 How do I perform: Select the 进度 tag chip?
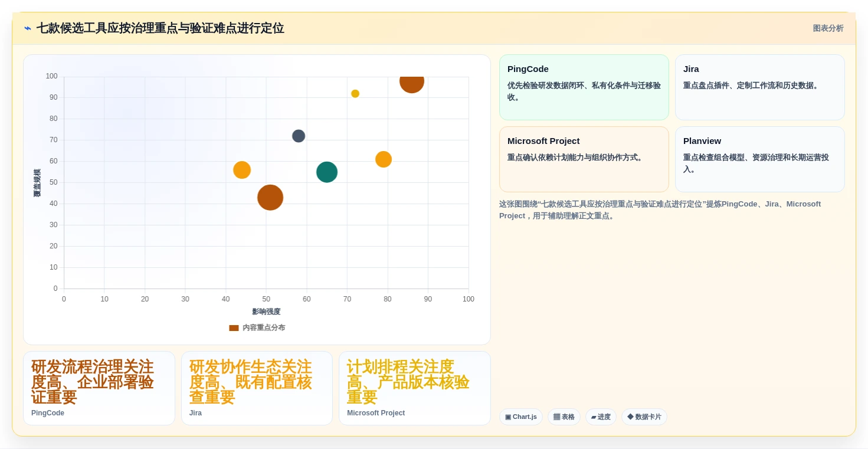(x=601, y=417)
